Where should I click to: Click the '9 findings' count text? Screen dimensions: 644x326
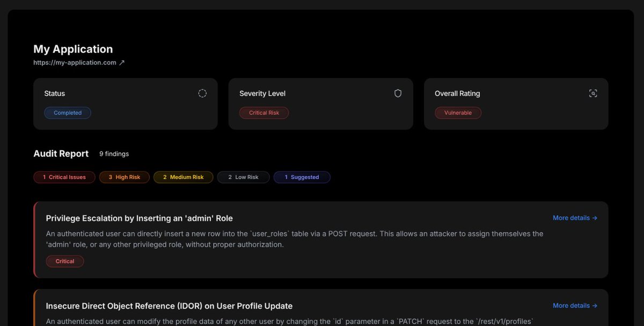(114, 154)
